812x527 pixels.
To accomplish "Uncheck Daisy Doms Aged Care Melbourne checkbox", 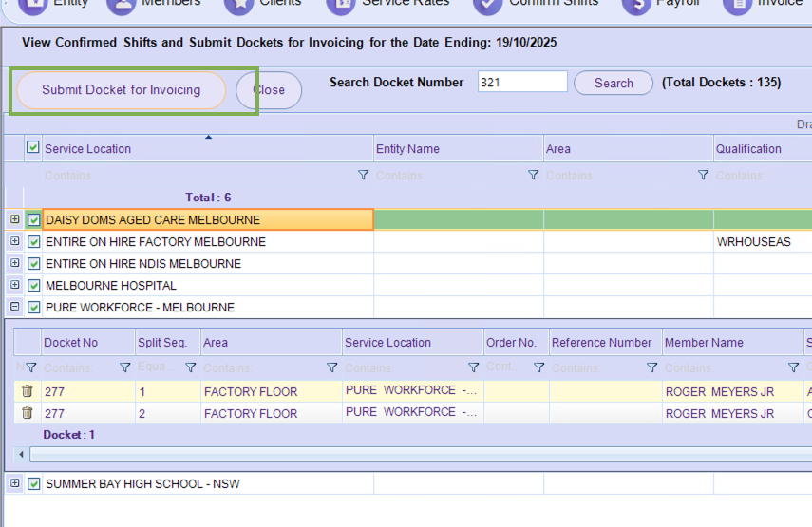I will (34, 220).
